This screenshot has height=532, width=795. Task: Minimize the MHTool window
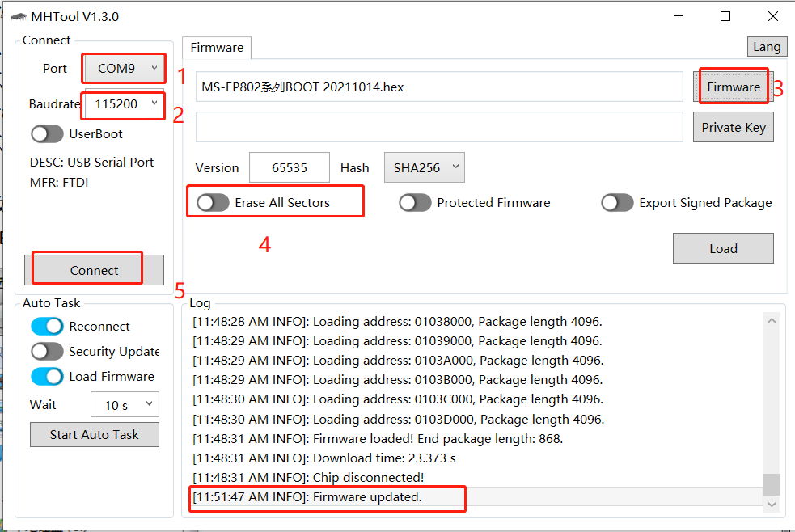point(679,16)
